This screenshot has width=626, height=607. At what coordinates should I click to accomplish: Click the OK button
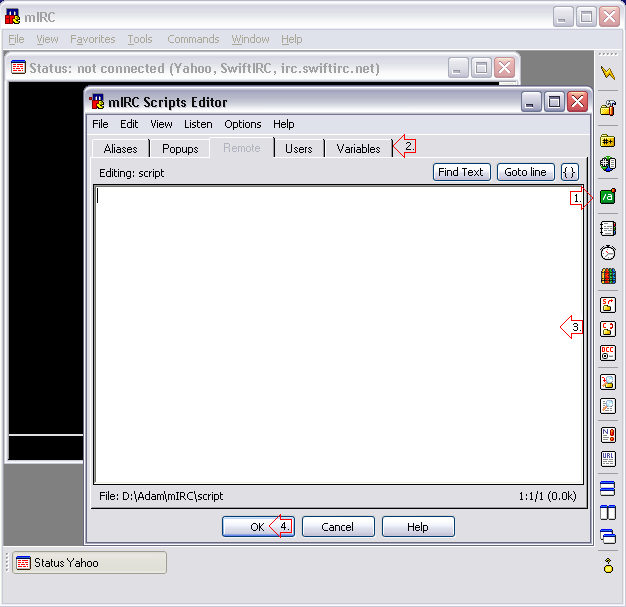pos(258,527)
